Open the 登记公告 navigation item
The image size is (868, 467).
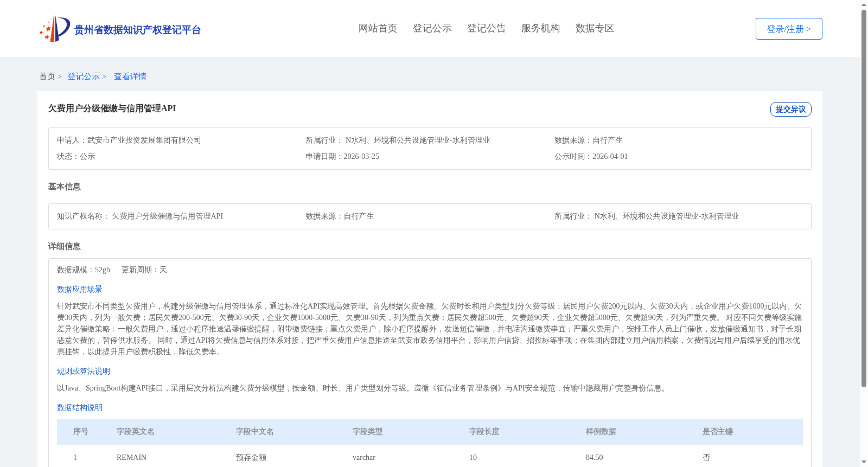[x=486, y=28]
